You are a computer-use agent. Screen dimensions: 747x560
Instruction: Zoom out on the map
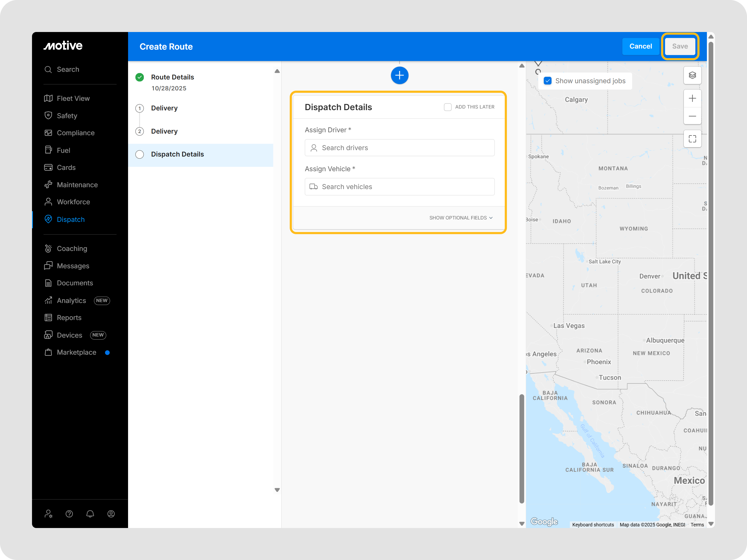tap(692, 116)
